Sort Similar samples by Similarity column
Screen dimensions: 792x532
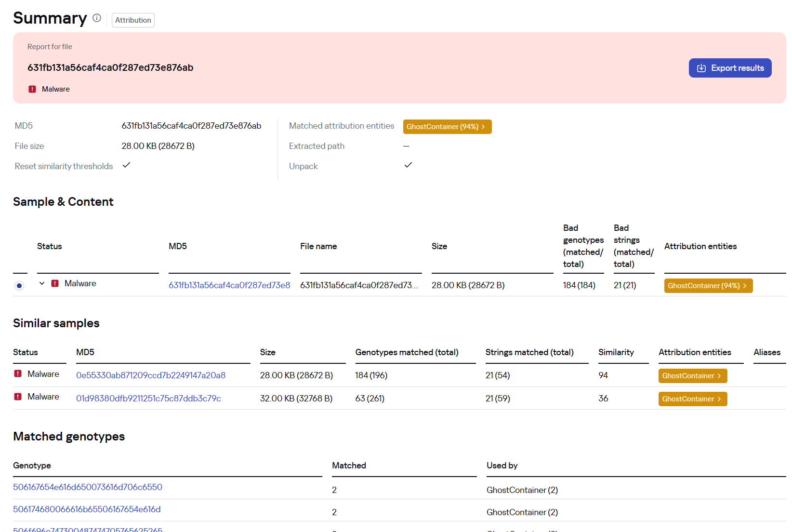tap(616, 352)
